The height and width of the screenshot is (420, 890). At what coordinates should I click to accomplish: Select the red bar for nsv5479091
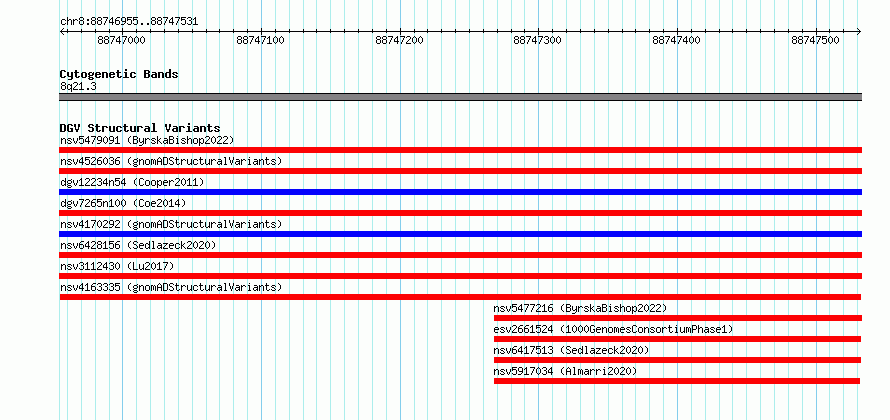(460, 150)
